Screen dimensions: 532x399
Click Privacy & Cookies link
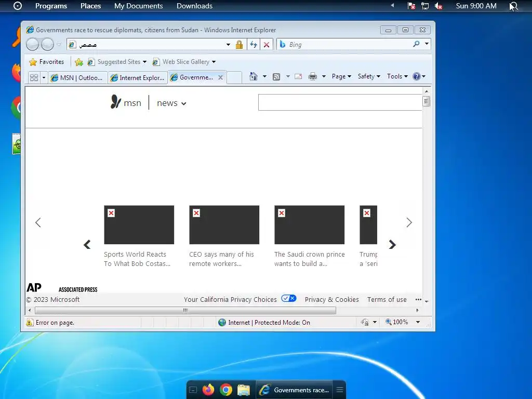tap(332, 299)
